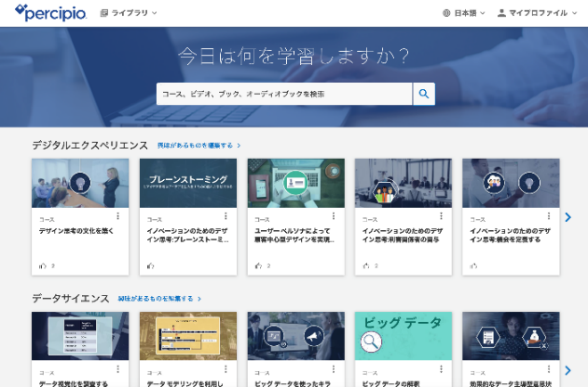Expand the ライブラリ dropdown menu
The width and height of the screenshot is (588, 387).
(129, 13)
